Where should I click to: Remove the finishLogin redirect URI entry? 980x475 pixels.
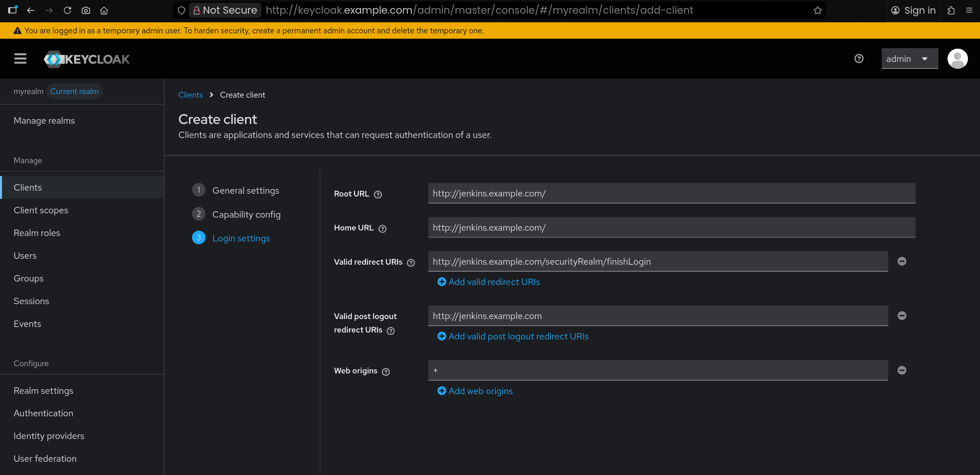click(x=902, y=261)
